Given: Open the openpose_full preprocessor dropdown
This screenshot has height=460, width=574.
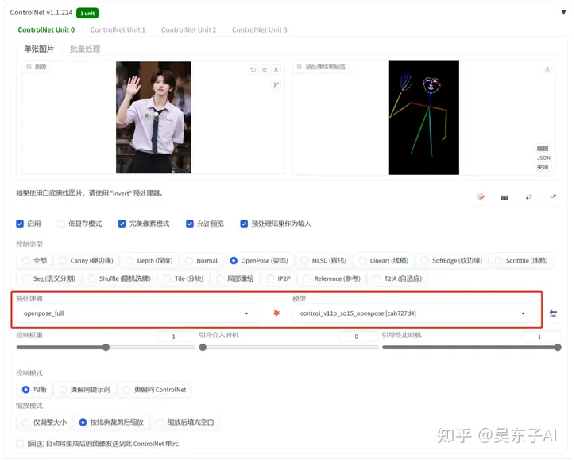Looking at the screenshot, I should (137, 313).
